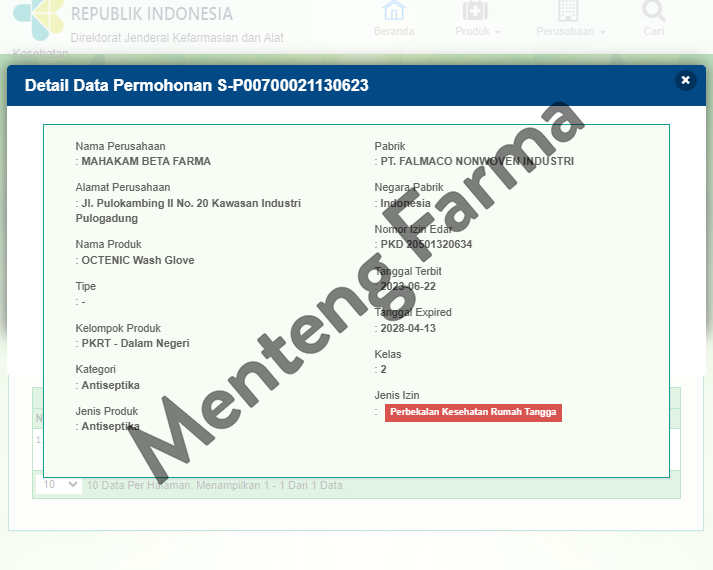Select expiry date 2028-04-13

[x=408, y=328]
